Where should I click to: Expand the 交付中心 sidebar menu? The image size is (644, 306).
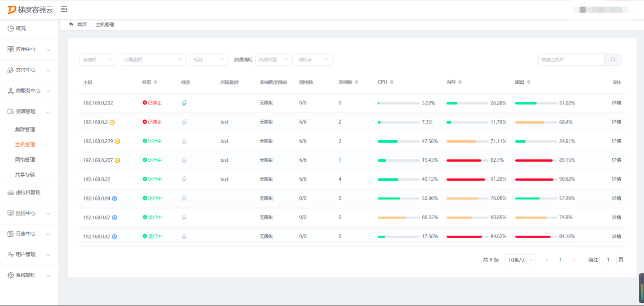pos(29,70)
